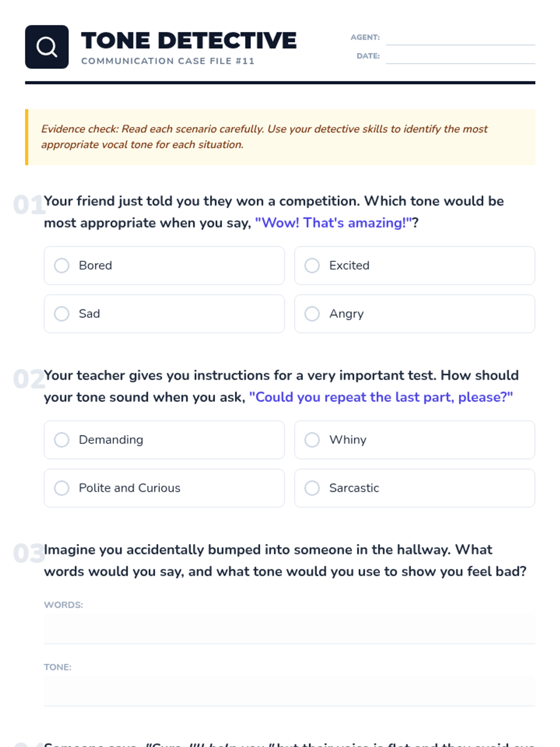560x747 pixels.
Task: Pick the Angry tone option
Action: [x=312, y=314]
